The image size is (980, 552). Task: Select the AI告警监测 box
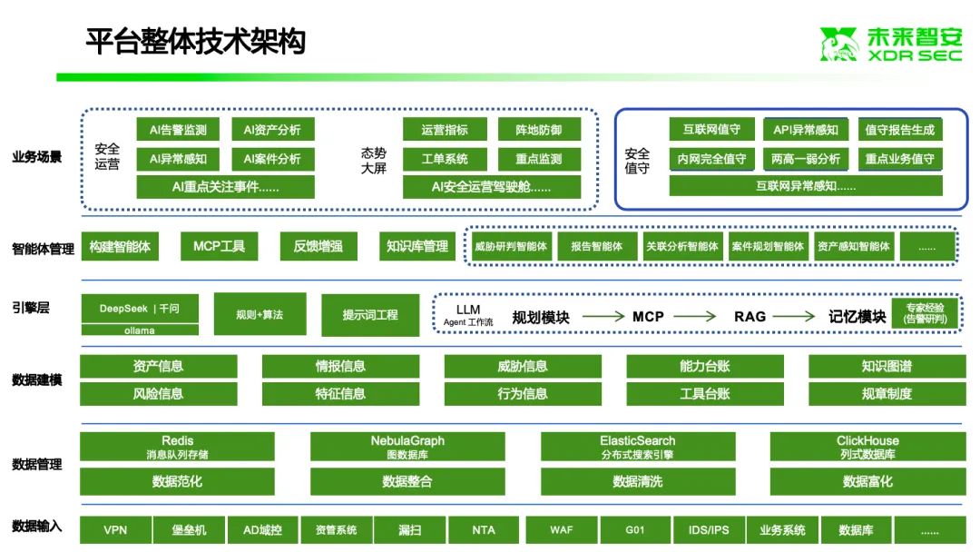point(178,130)
